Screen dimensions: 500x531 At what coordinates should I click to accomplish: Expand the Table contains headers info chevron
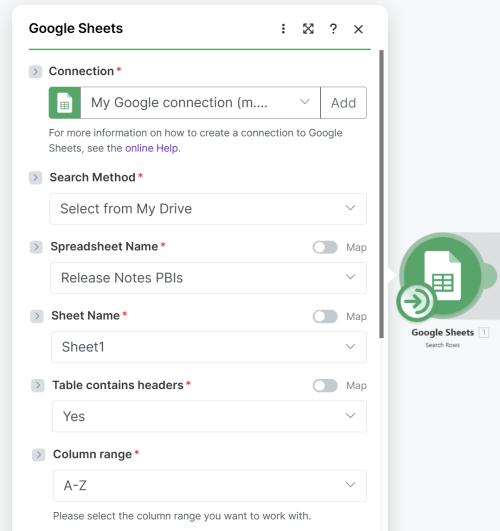(x=38, y=385)
